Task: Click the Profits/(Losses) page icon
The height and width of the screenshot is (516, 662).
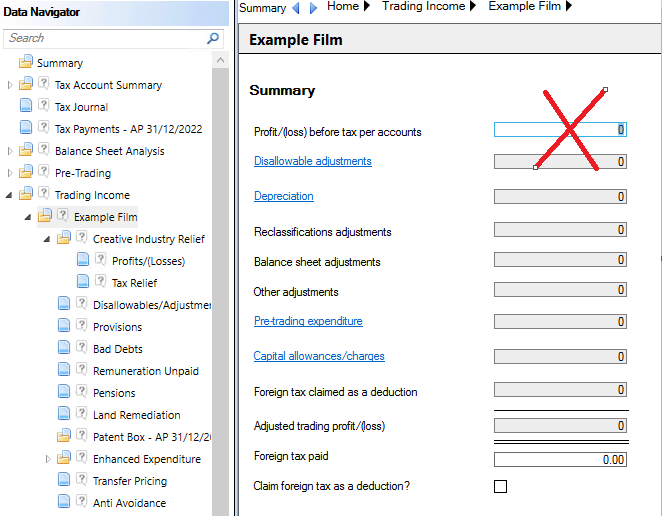Action: tap(83, 259)
